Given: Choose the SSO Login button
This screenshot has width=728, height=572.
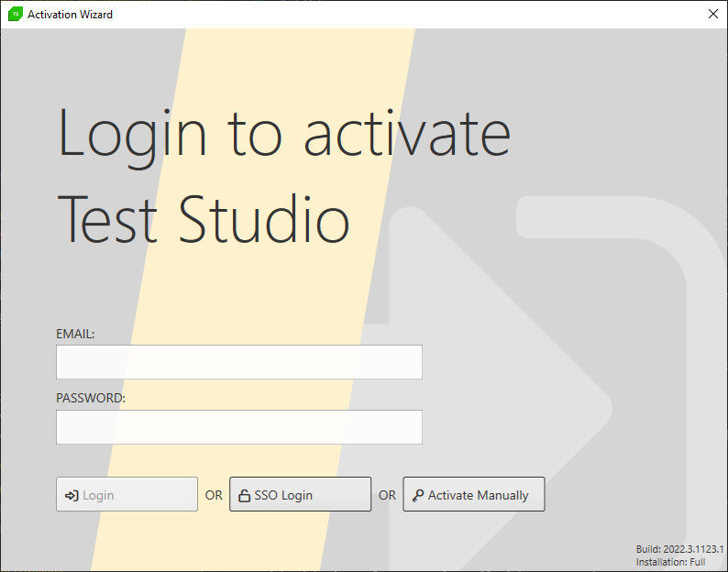Looking at the screenshot, I should coord(300,494).
